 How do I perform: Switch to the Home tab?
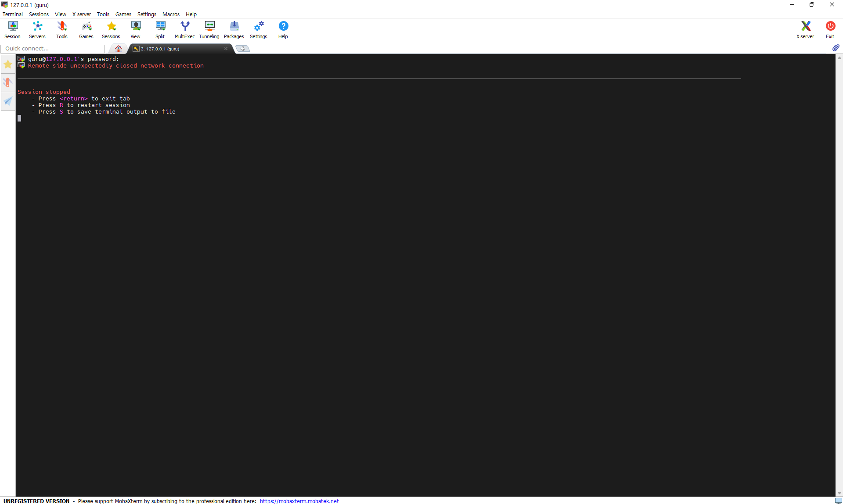click(118, 49)
